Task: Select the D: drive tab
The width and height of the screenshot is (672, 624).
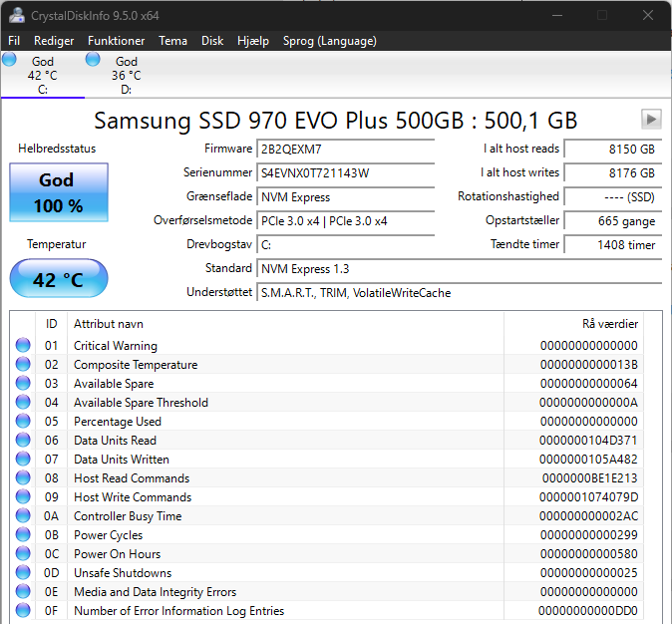Action: 126,75
